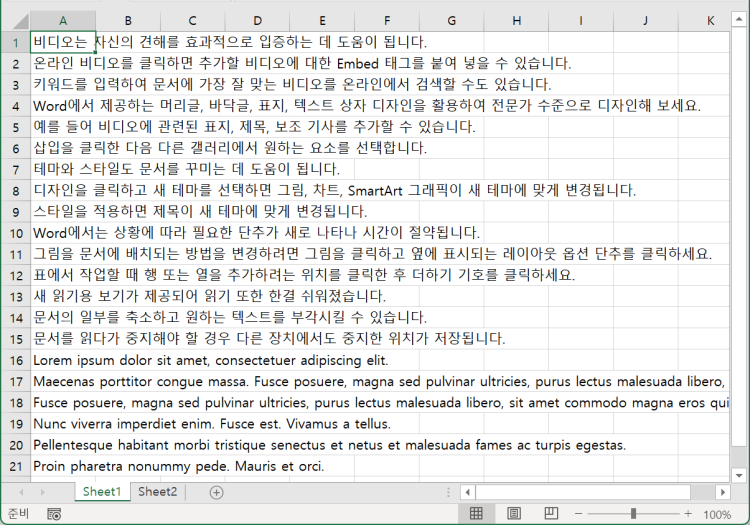Click cell starting '새 읽기용 보기가'

[x=63, y=296]
